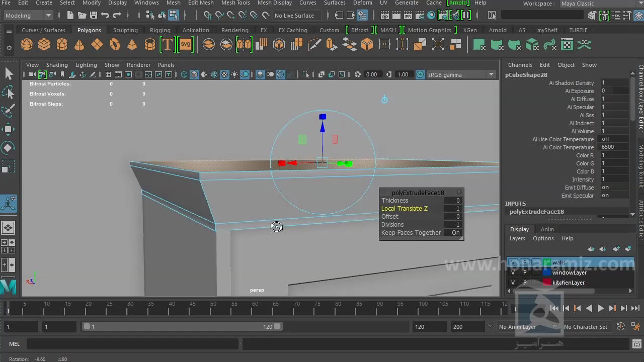Open the layer editor Options menu
This screenshot has height=362, width=644.
[x=543, y=239]
